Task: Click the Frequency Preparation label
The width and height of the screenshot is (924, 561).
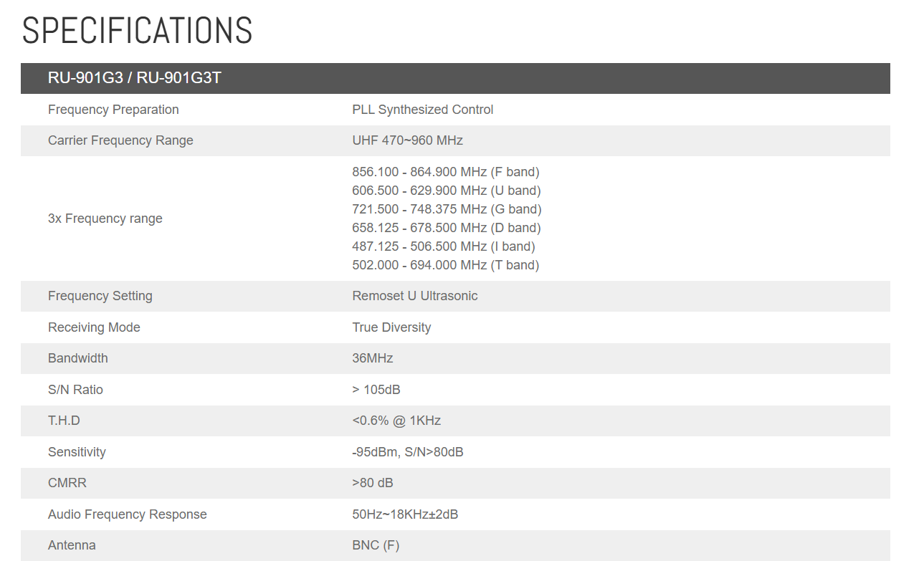Action: point(113,110)
